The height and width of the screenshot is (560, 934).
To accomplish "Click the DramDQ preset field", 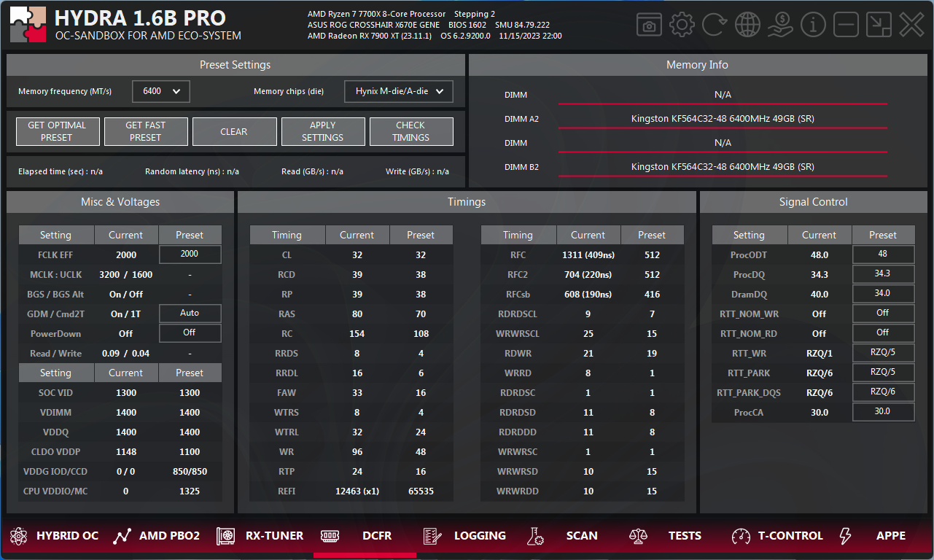I will [x=883, y=294].
